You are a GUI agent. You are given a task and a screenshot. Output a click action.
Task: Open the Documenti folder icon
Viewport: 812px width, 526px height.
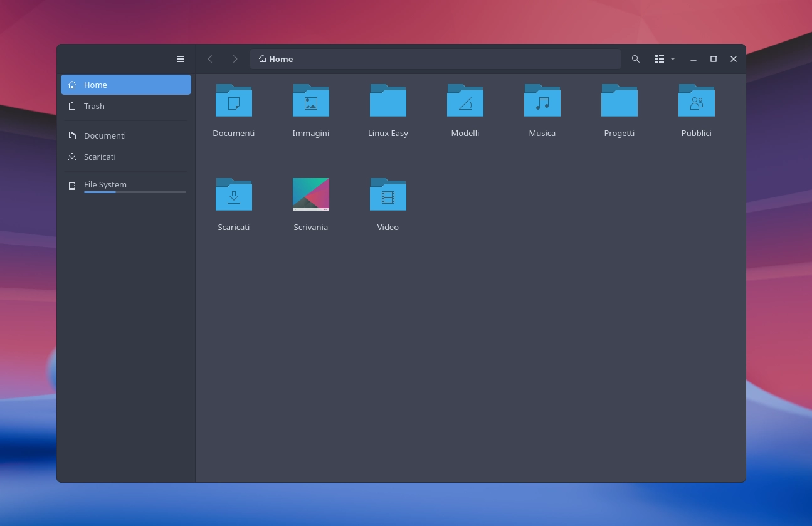[234, 100]
